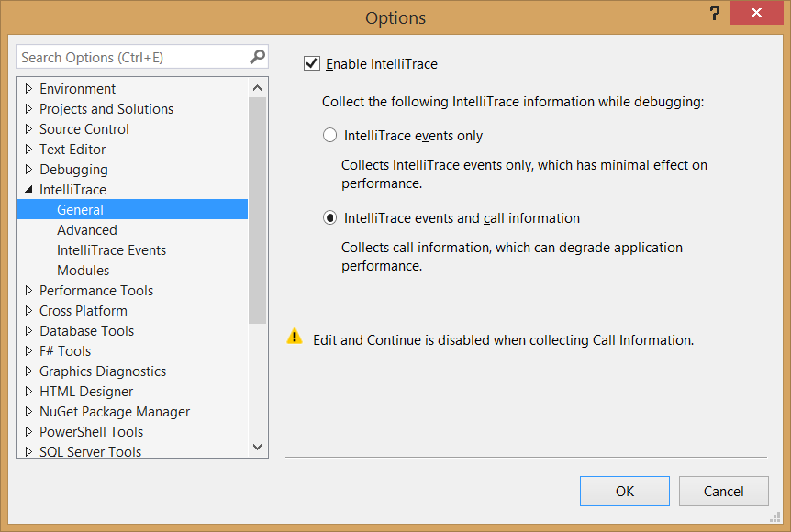The height and width of the screenshot is (532, 791).
Task: Select the Environment category label
Action: pos(77,89)
